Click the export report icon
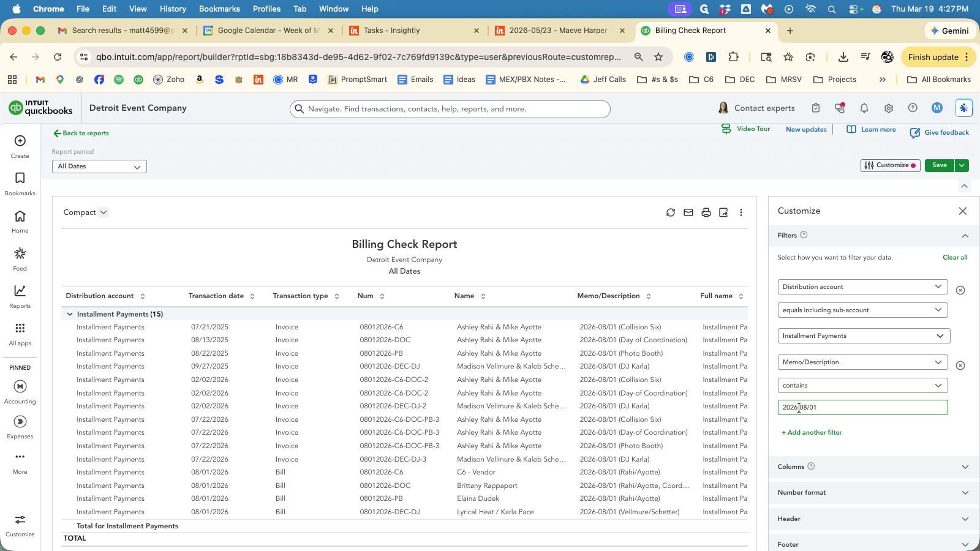 [723, 212]
